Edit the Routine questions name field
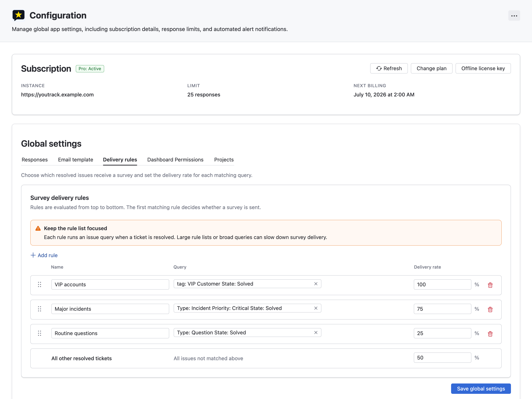 tap(110, 333)
